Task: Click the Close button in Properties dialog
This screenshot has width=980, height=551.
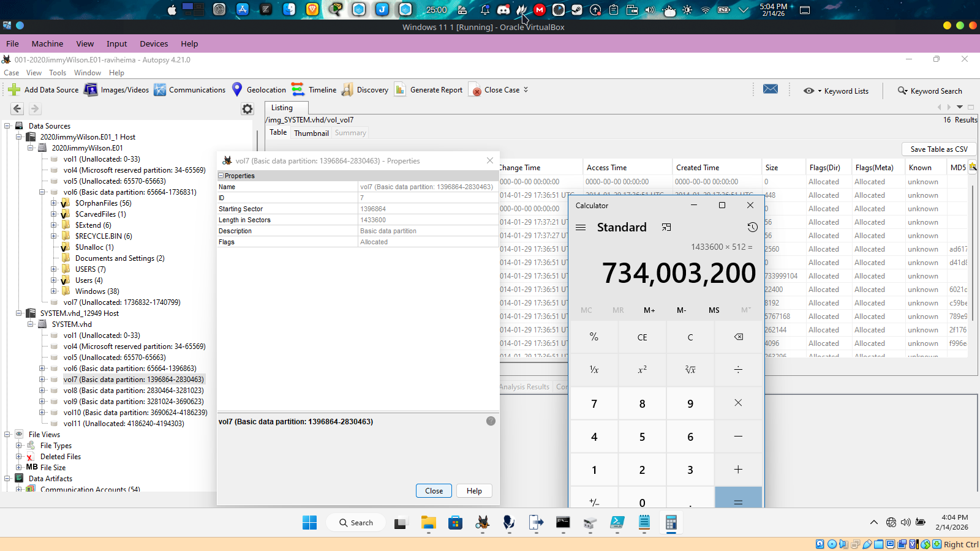Action: pos(434,491)
